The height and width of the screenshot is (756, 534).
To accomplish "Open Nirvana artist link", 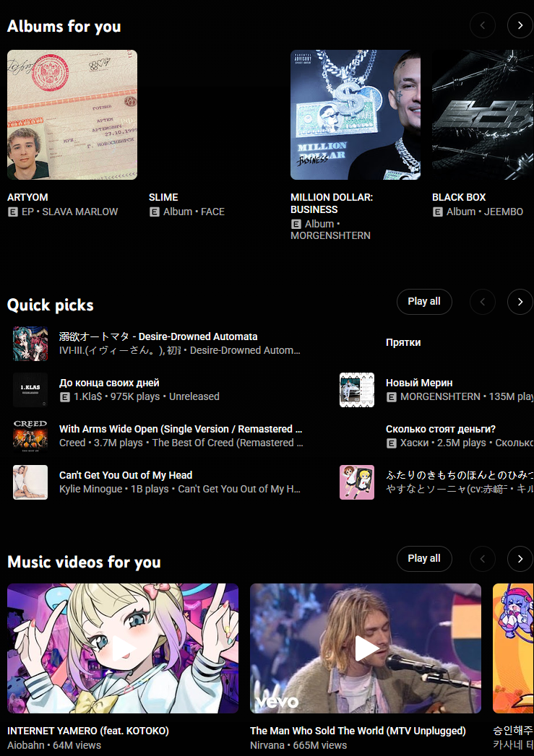I will 267,745.
